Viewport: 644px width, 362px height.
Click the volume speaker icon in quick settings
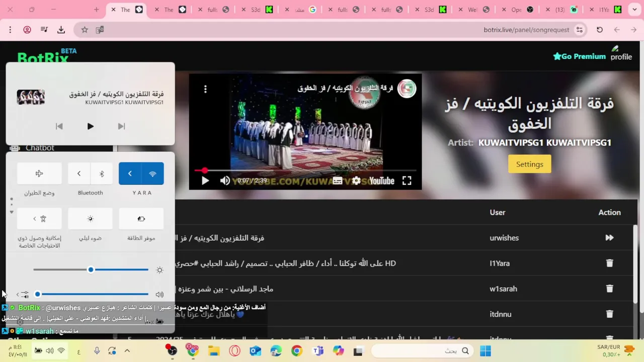(159, 294)
